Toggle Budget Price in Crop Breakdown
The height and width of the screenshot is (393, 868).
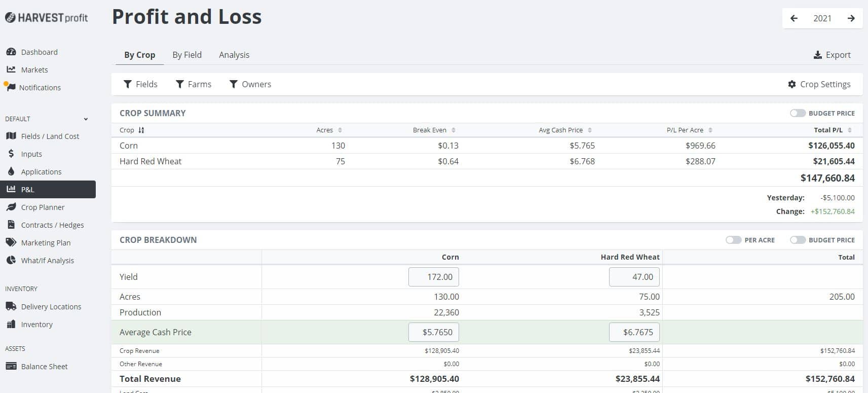pyautogui.click(x=798, y=240)
